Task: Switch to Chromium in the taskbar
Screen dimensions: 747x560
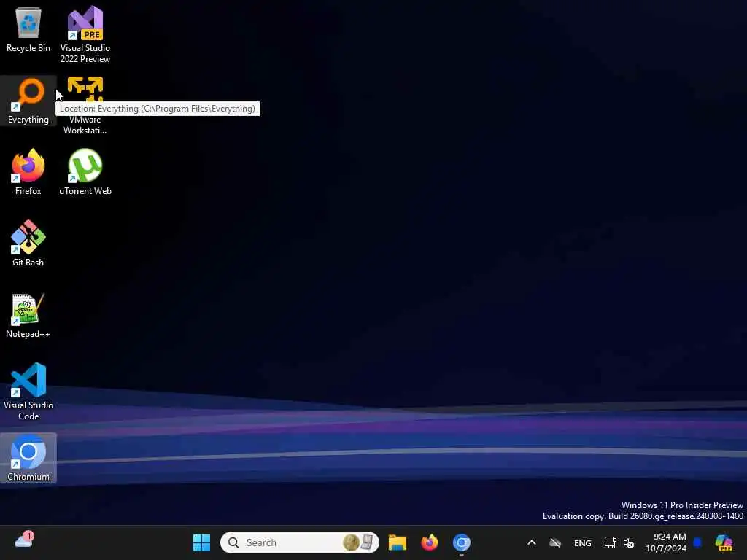Action: tap(461, 542)
